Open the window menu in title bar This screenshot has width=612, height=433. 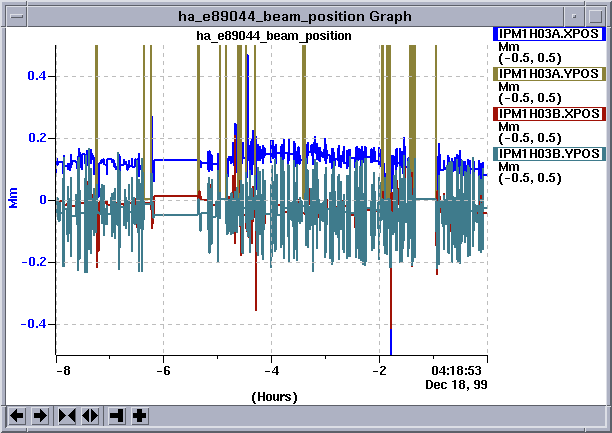15,15
